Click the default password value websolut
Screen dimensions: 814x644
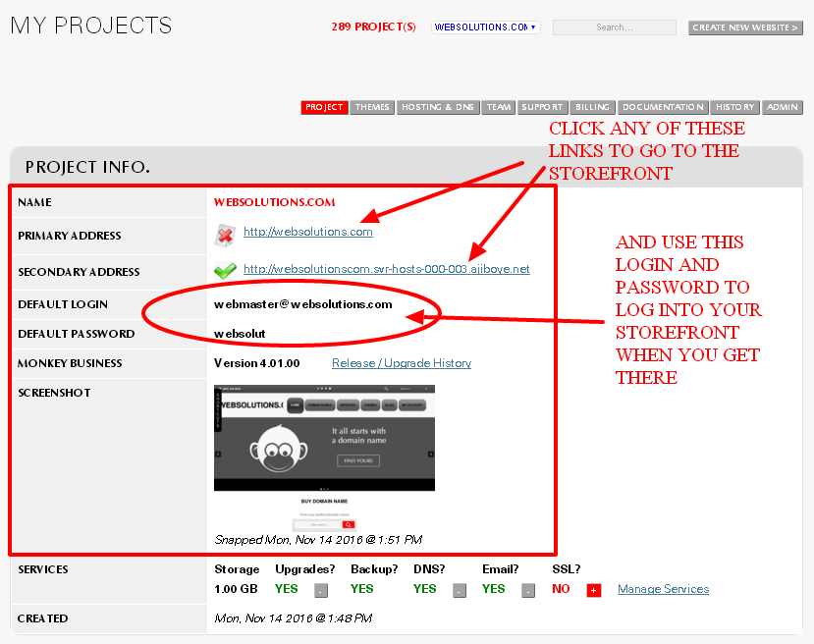[240, 334]
